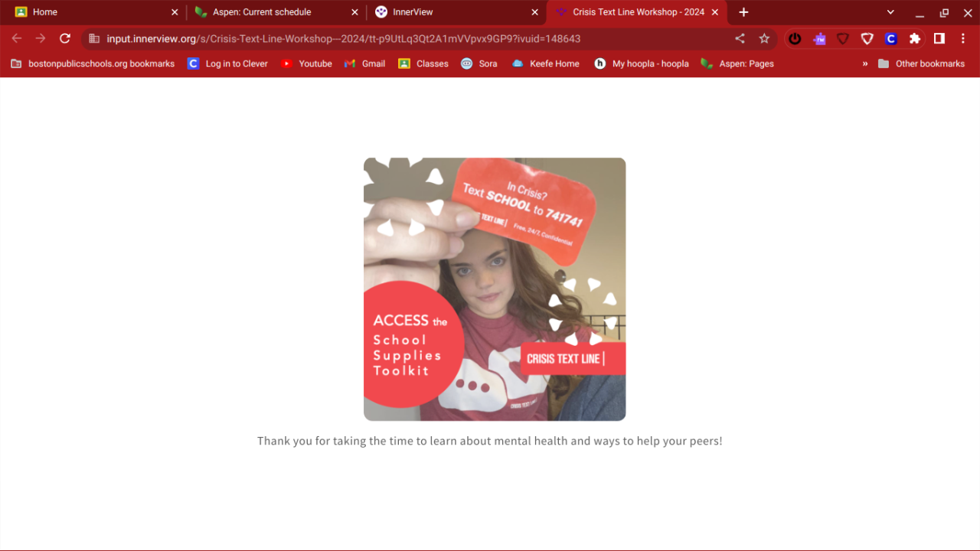The height and width of the screenshot is (551, 980).
Task: Open the Keefe Home bookmark
Action: coord(546,64)
